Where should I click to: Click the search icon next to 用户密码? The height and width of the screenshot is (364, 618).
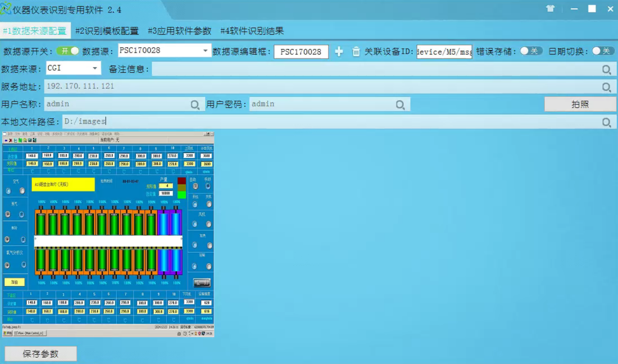click(x=400, y=104)
